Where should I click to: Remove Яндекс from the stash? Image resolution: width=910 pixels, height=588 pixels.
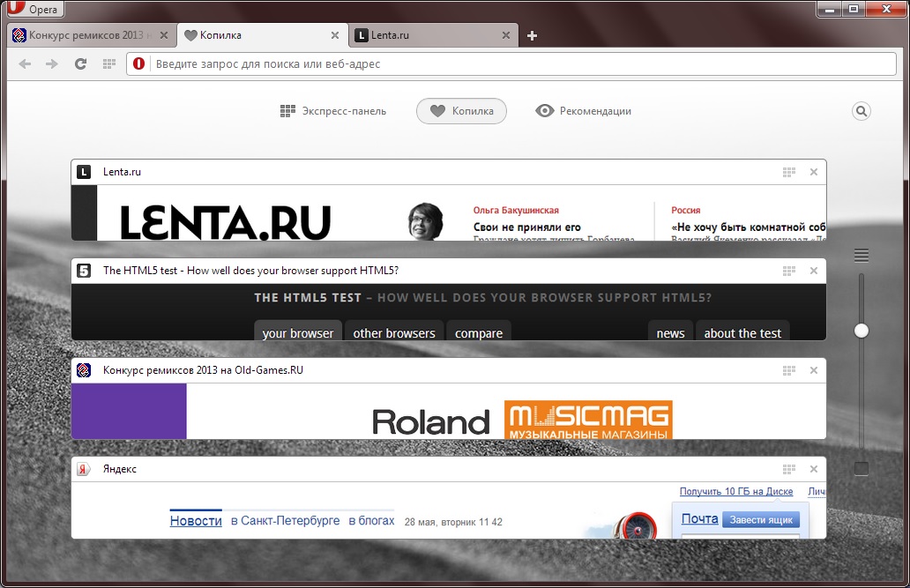tap(814, 469)
